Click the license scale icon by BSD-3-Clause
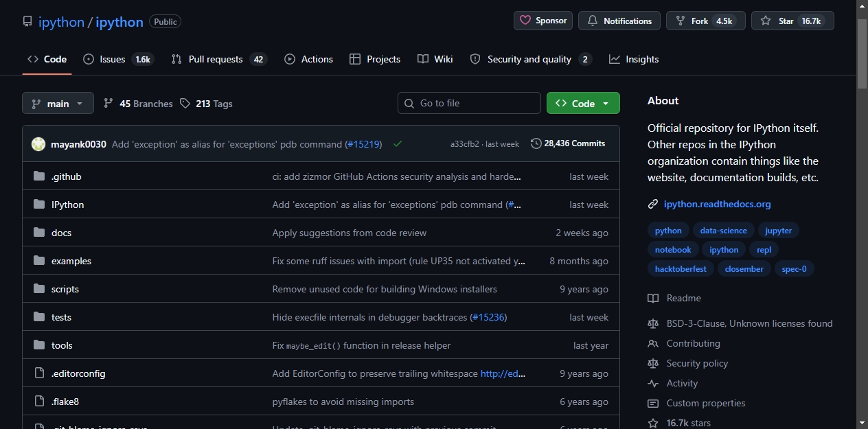The image size is (868, 429). pyautogui.click(x=653, y=323)
